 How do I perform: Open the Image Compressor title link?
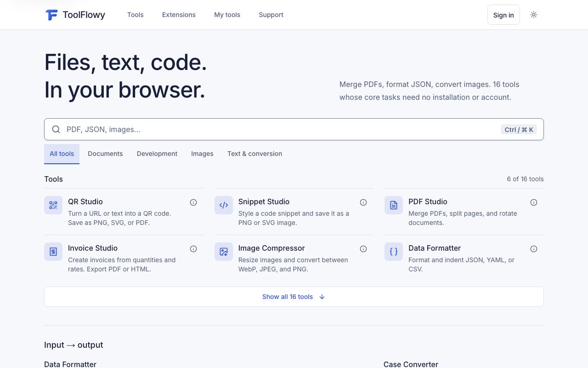click(271, 248)
